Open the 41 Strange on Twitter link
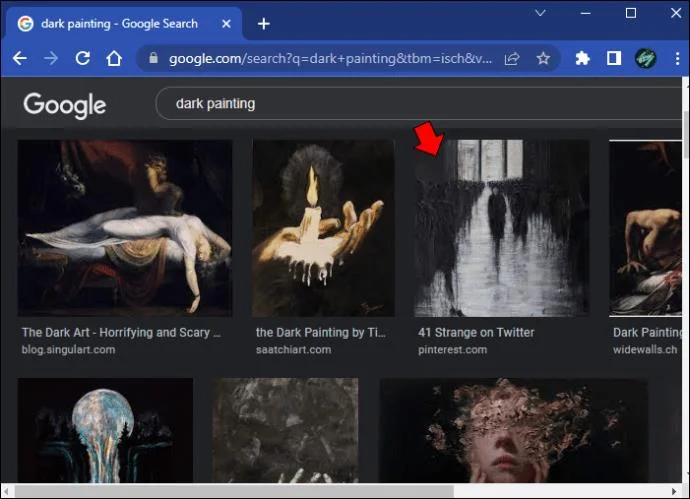Image resolution: width=690 pixels, height=499 pixels. (x=476, y=332)
